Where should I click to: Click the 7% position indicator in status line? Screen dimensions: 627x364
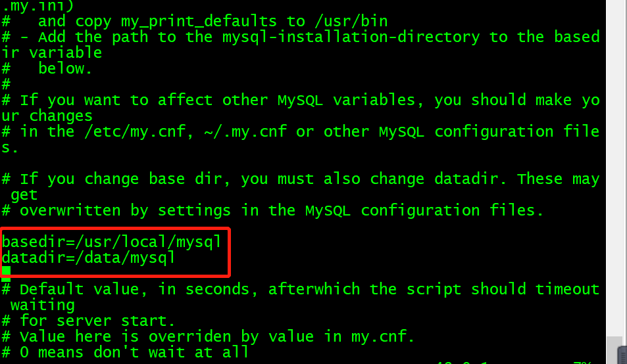(582, 363)
